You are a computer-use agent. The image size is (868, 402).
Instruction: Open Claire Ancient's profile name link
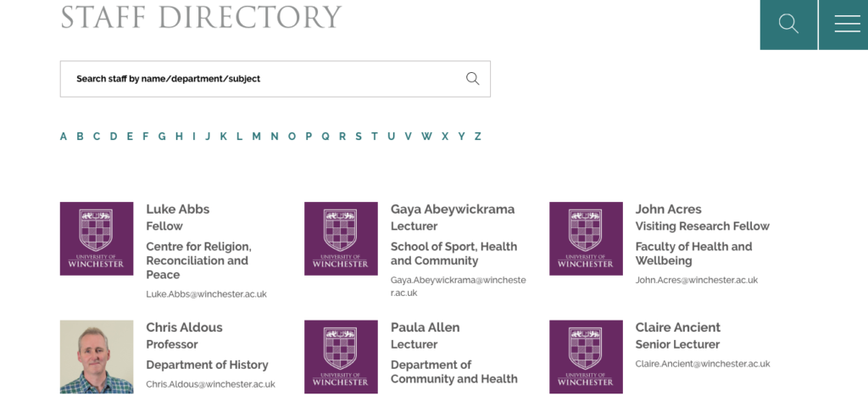pos(677,327)
